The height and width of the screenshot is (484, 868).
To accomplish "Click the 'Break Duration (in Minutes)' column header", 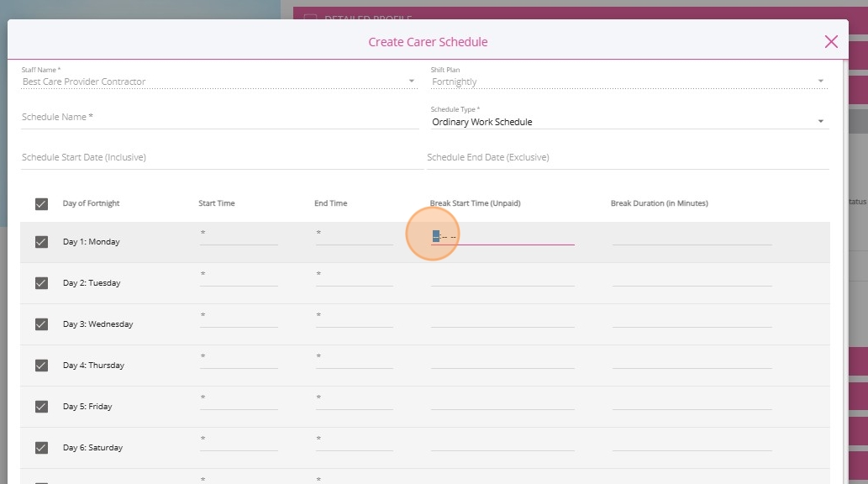I will 660,203.
